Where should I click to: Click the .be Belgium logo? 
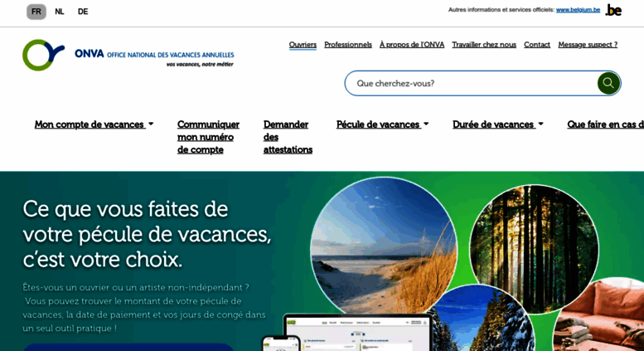(613, 10)
